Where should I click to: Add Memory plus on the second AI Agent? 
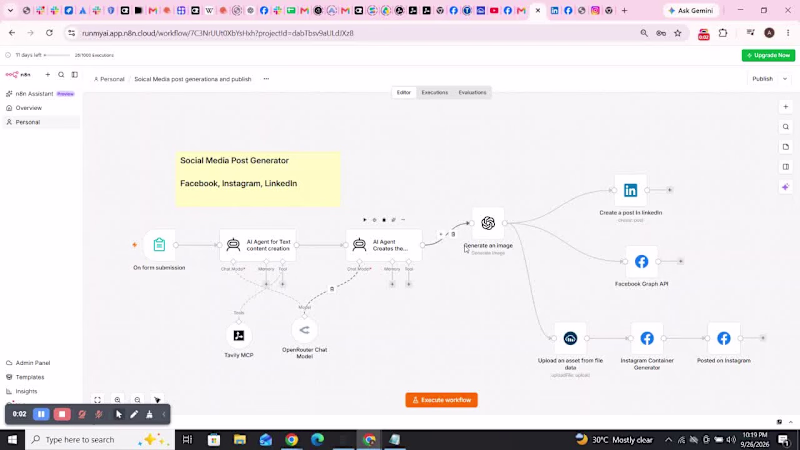[x=392, y=284]
